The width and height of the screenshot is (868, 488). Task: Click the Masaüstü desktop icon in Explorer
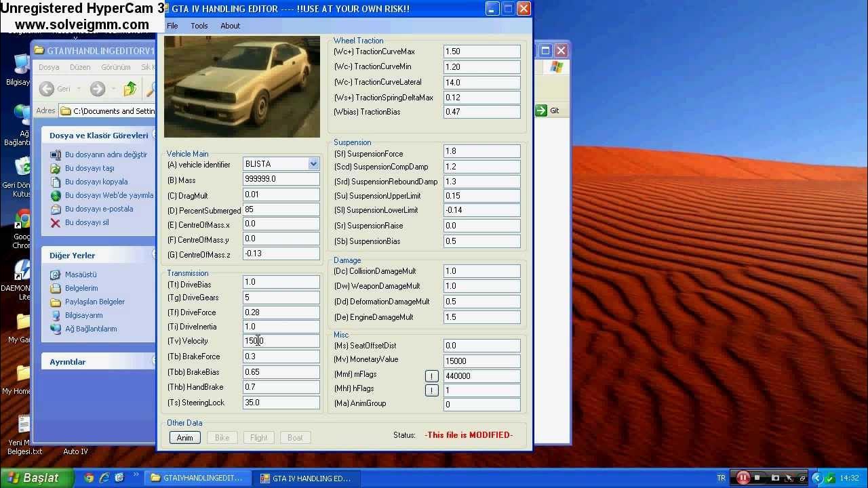[56, 274]
